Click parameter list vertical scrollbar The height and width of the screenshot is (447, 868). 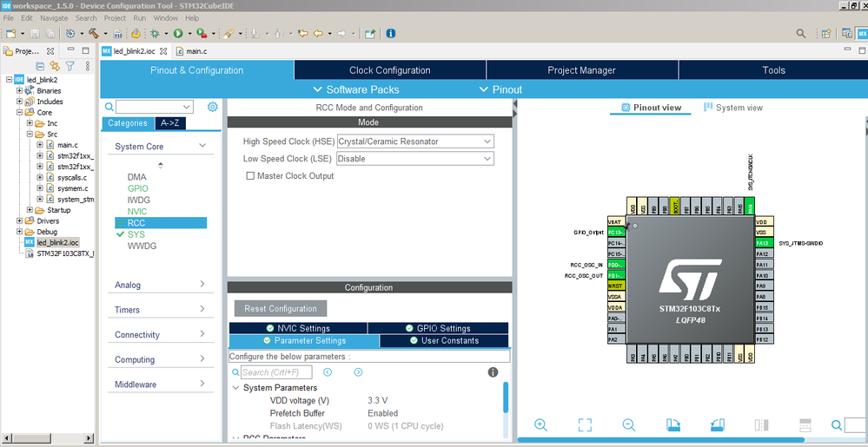click(506, 398)
